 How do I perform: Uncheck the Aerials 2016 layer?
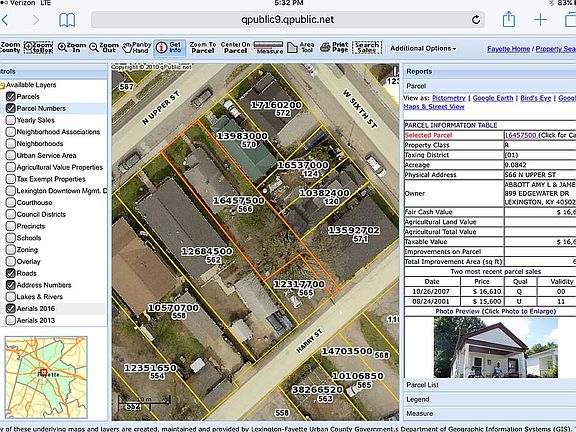pyautogui.click(x=11, y=308)
